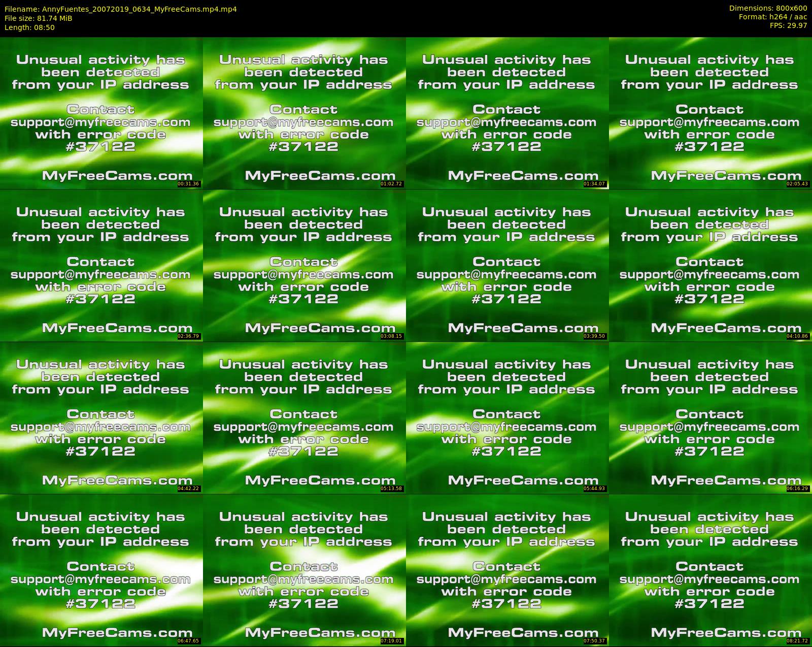Open the frame at 06:47.65
This screenshot has height=647, width=812.
pyautogui.click(x=101, y=570)
